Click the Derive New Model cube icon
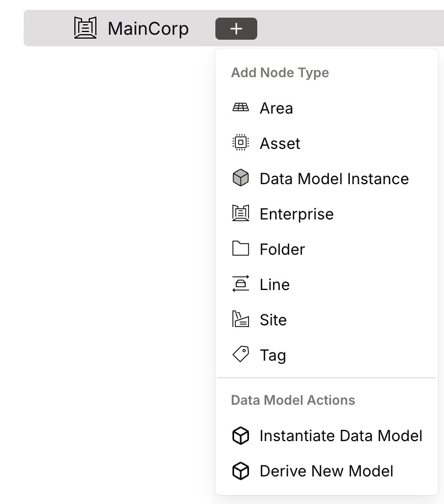 click(241, 471)
